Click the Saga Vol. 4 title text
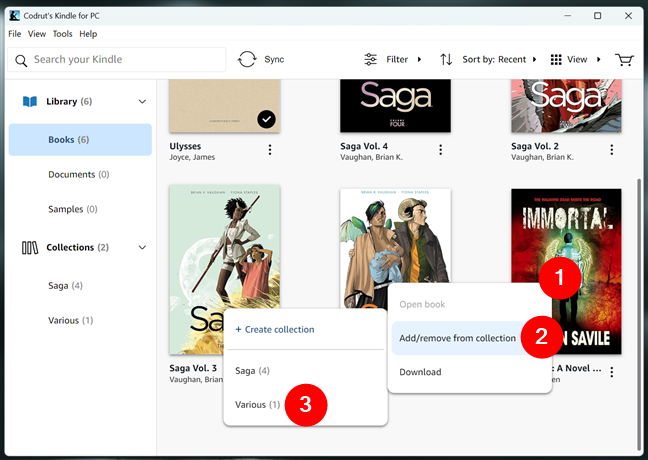648x460 pixels. [364, 146]
